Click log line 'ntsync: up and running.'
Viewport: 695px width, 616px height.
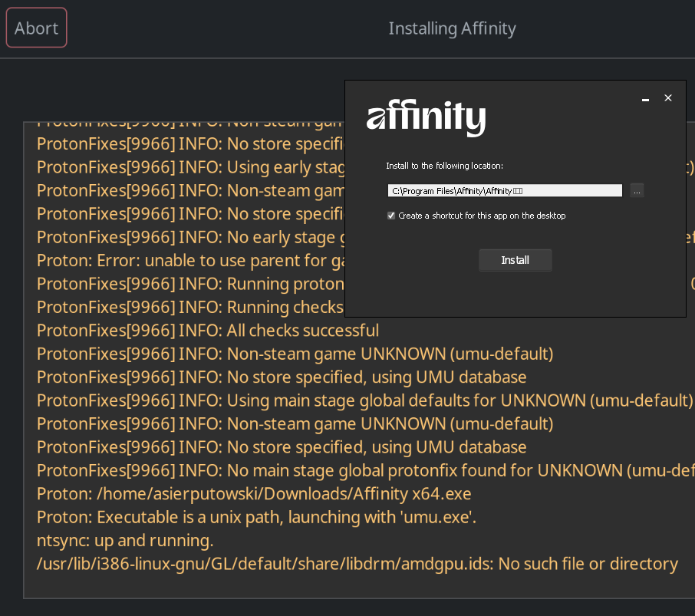pyautogui.click(x=125, y=541)
